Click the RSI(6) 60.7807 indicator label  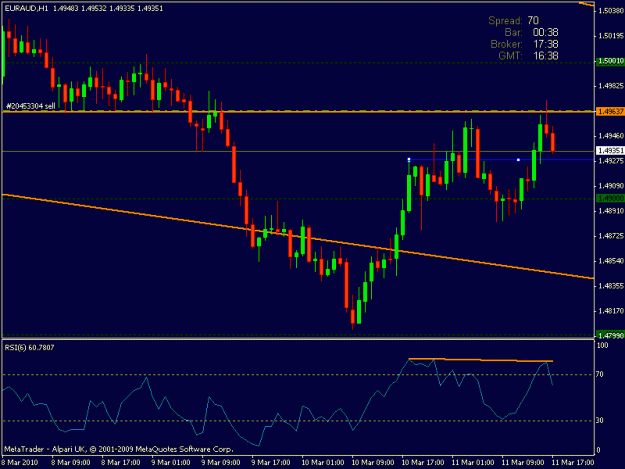pos(29,347)
